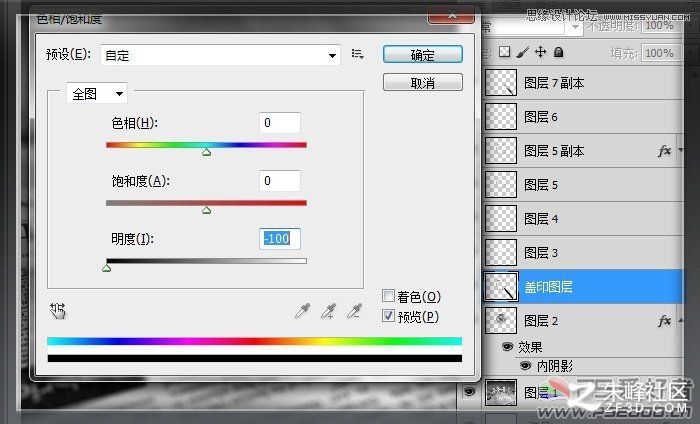
Task: Click thumbnail of 盖印图层
Action: (x=501, y=287)
